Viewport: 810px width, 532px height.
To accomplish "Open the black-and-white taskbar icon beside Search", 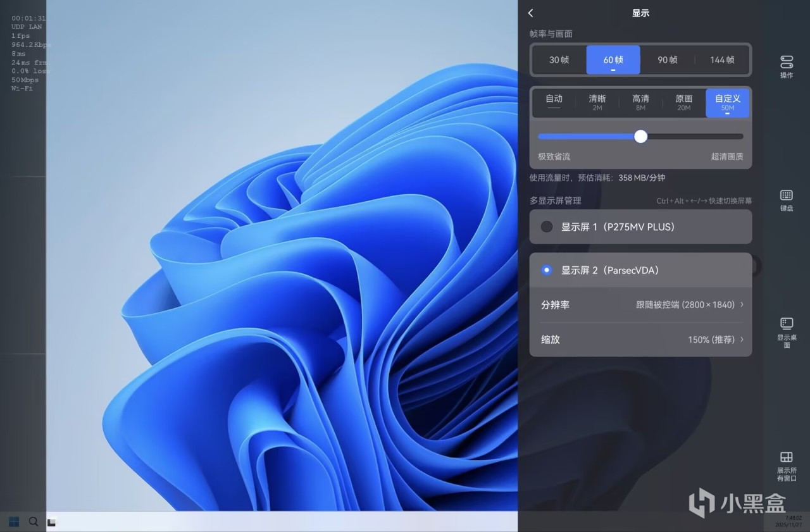I will (52, 523).
